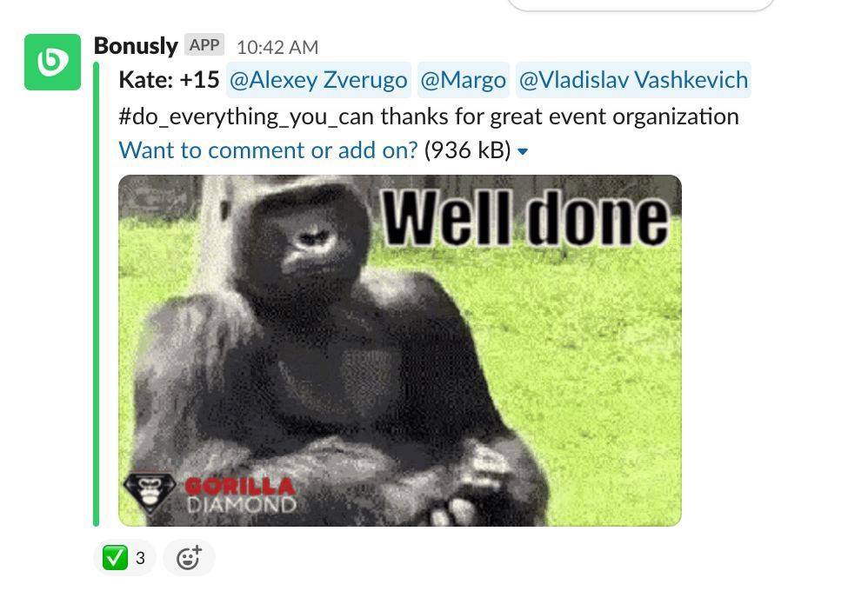Viewport: 868px width, 591px height.
Task: Open the add reaction emoji picker
Action: pos(189,557)
